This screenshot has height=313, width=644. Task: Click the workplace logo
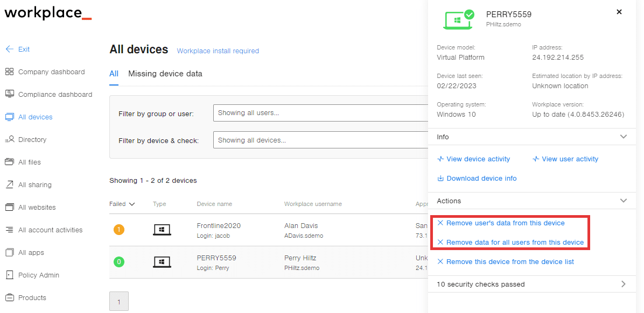pos(48,13)
